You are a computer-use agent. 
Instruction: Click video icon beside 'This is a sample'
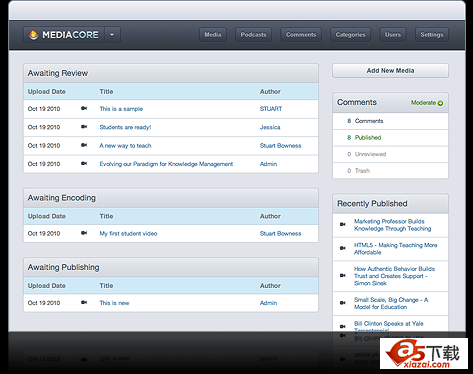pyautogui.click(x=84, y=108)
